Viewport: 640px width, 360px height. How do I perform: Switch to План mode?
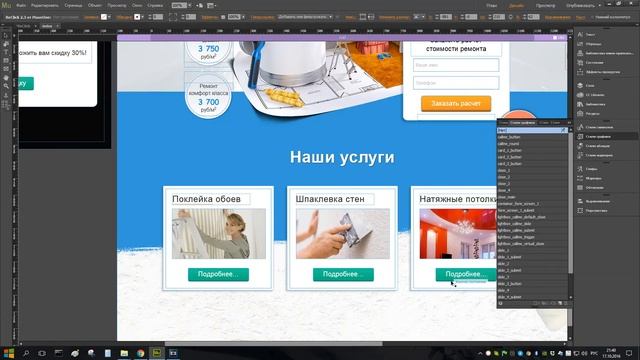tap(492, 6)
